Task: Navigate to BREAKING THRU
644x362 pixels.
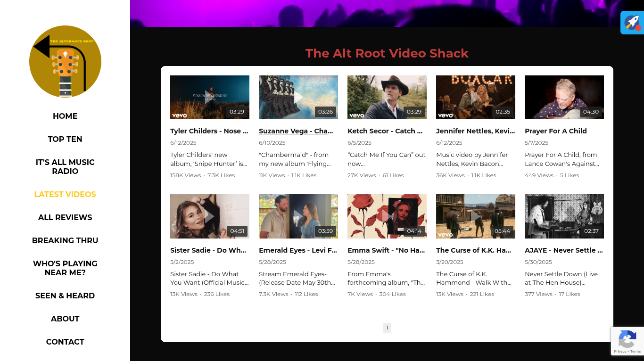Action: 65,240
